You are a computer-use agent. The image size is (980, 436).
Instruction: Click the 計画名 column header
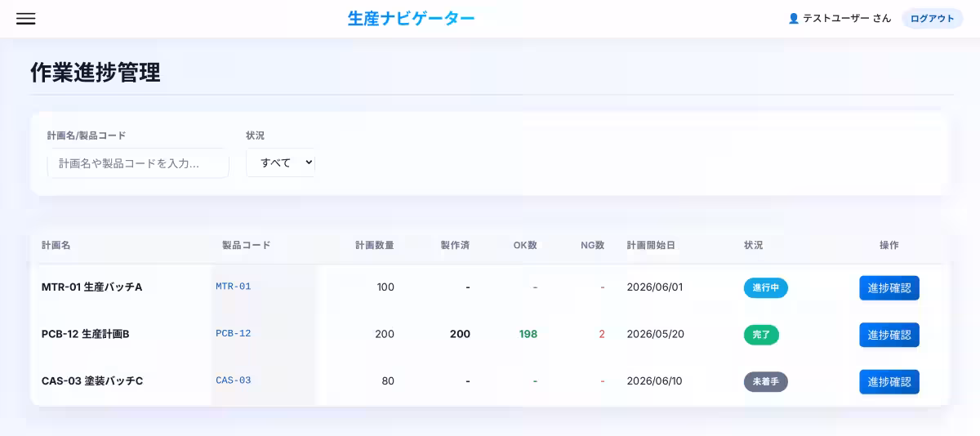[x=56, y=245]
